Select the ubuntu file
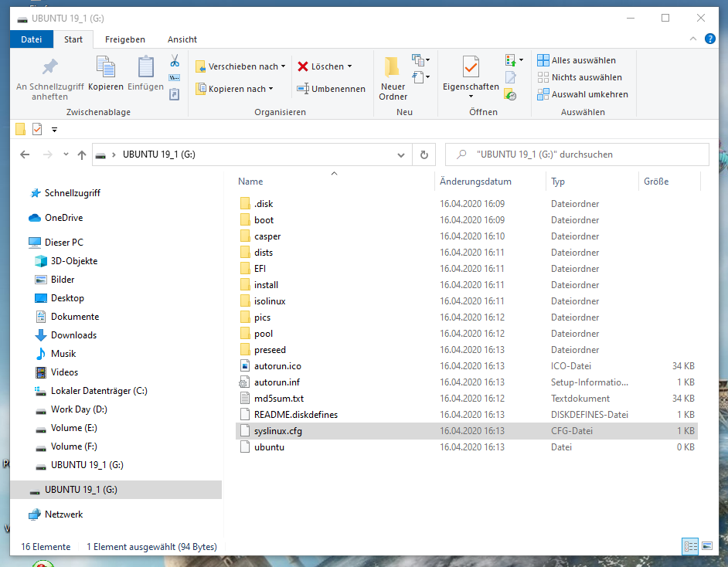 [466, 447]
